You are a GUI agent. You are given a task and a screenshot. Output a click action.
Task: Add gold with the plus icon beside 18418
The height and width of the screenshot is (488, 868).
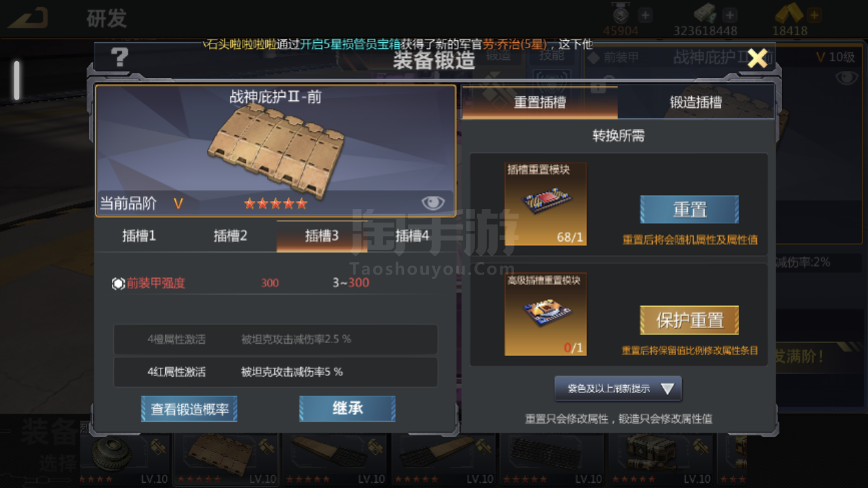tap(814, 15)
